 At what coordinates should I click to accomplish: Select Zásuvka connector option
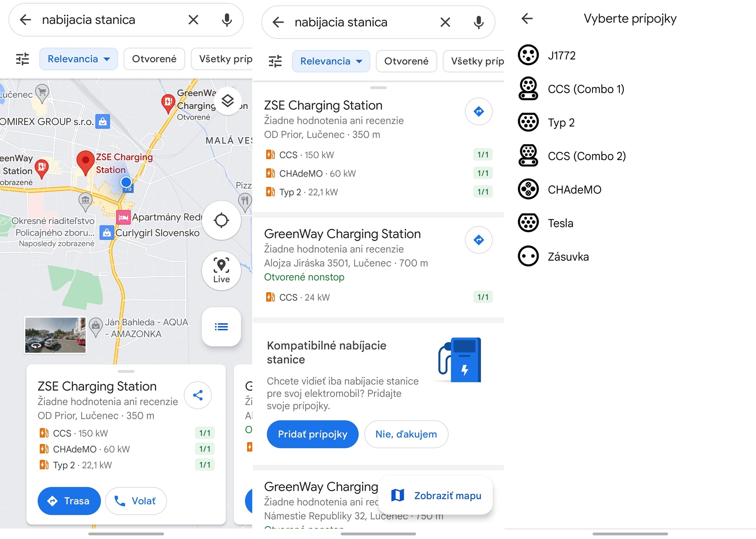point(630,257)
